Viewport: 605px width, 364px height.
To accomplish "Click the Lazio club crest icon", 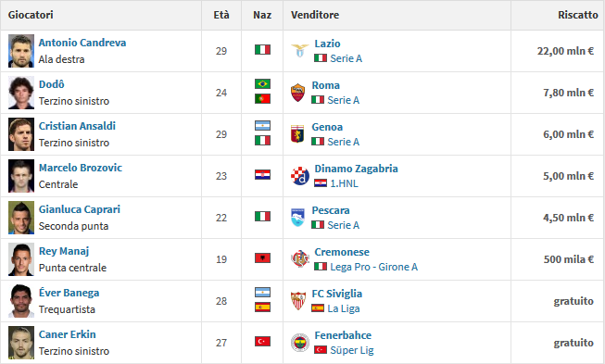I will point(300,51).
